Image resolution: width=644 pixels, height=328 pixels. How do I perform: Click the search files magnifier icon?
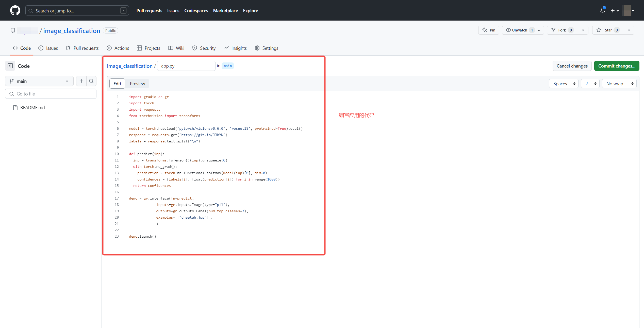point(91,81)
